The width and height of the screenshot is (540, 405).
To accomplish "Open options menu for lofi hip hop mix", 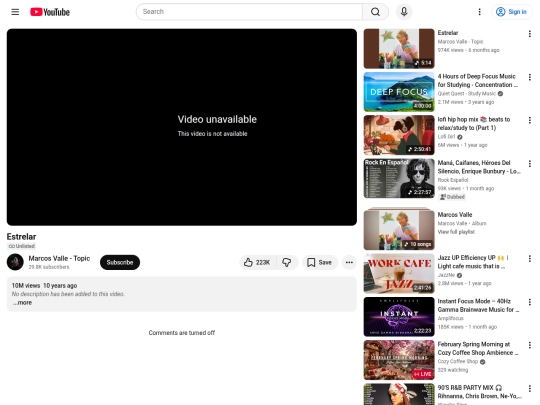I will tap(530, 120).
